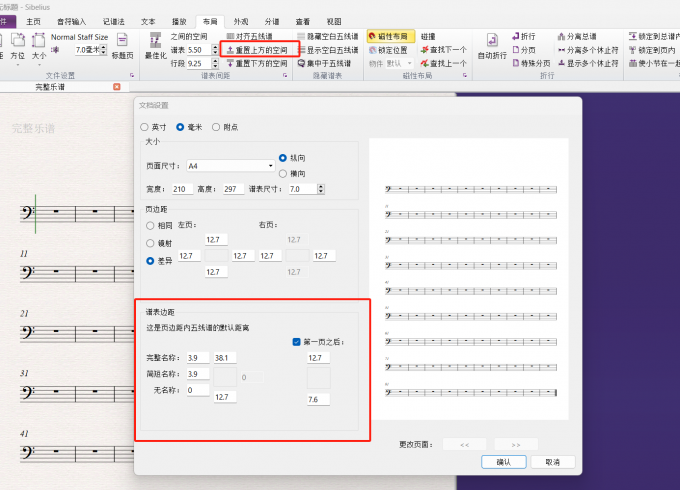
Task: Adjust ribbon staff size 7.0毫米 stepper
Action: pos(103,50)
